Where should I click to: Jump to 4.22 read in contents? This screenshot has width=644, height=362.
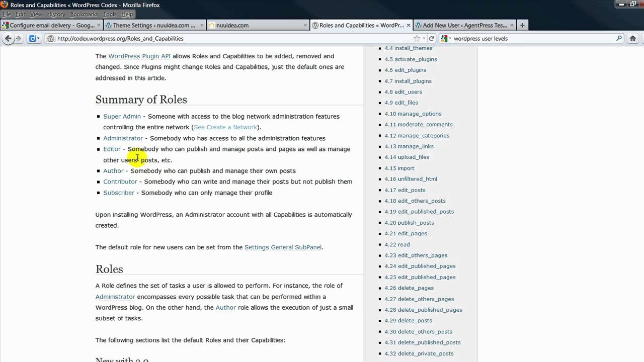(397, 244)
